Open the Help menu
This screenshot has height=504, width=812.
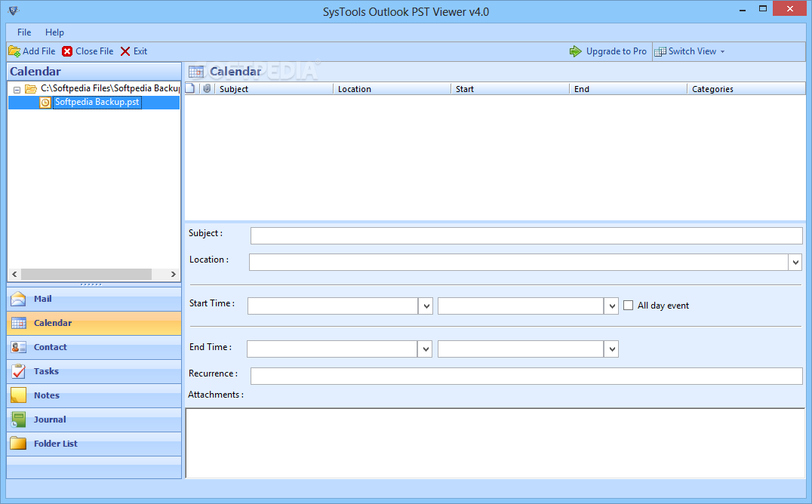[x=54, y=32]
